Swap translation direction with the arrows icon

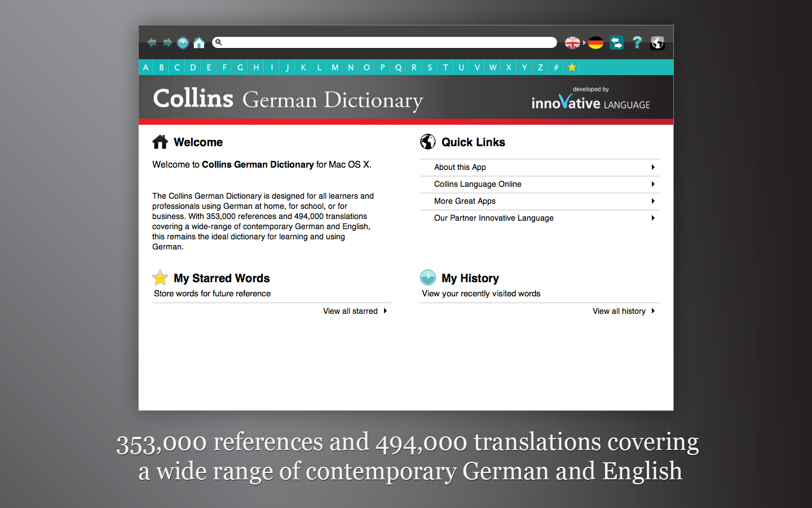click(616, 42)
